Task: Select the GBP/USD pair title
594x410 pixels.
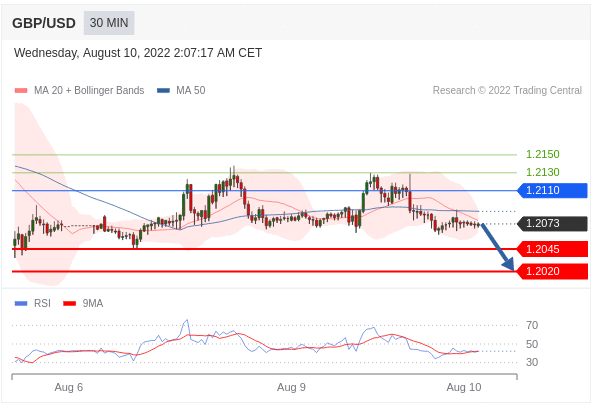Action: pos(44,23)
